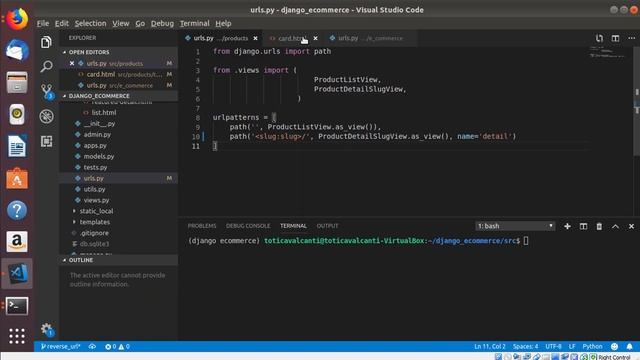The image size is (640, 360).
Task: Expand the templates folder
Action: [x=95, y=222]
